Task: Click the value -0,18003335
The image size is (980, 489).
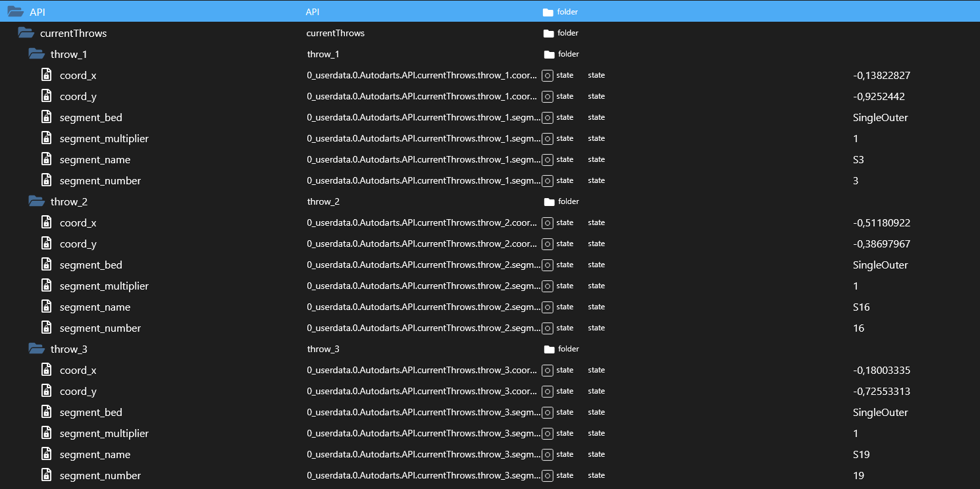Action: [881, 370]
